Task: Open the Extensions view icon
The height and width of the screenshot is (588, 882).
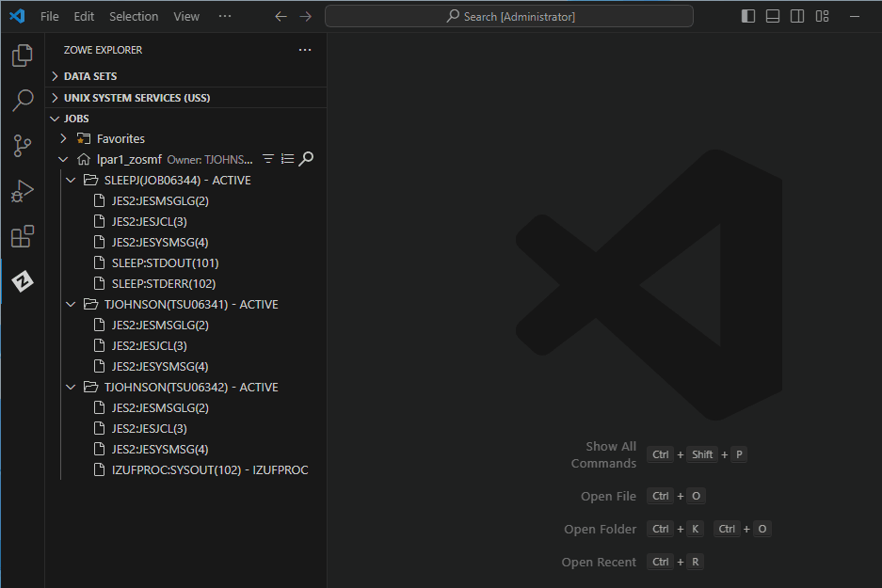Action: (x=23, y=237)
